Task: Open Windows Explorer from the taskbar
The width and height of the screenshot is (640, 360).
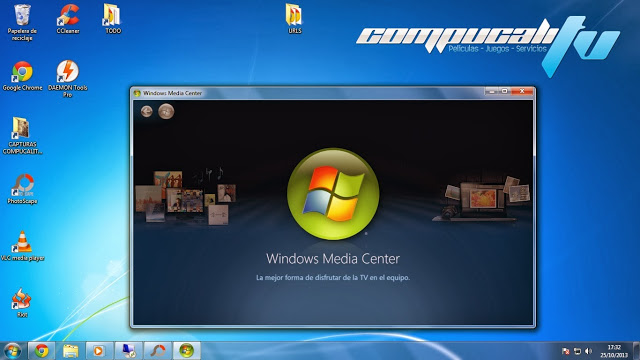Action: pos(70,351)
